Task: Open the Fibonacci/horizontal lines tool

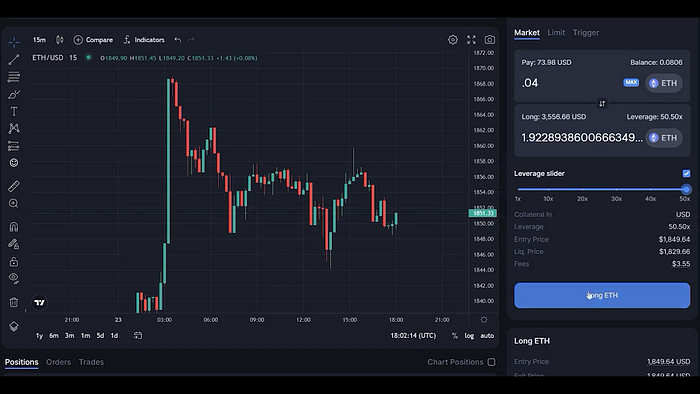Action: click(x=14, y=77)
